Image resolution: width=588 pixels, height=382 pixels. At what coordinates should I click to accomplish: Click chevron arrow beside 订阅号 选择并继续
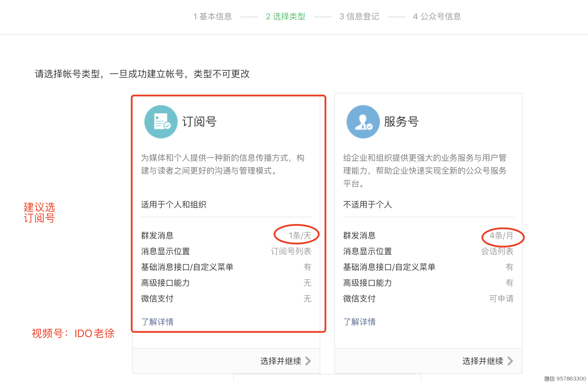(x=308, y=361)
